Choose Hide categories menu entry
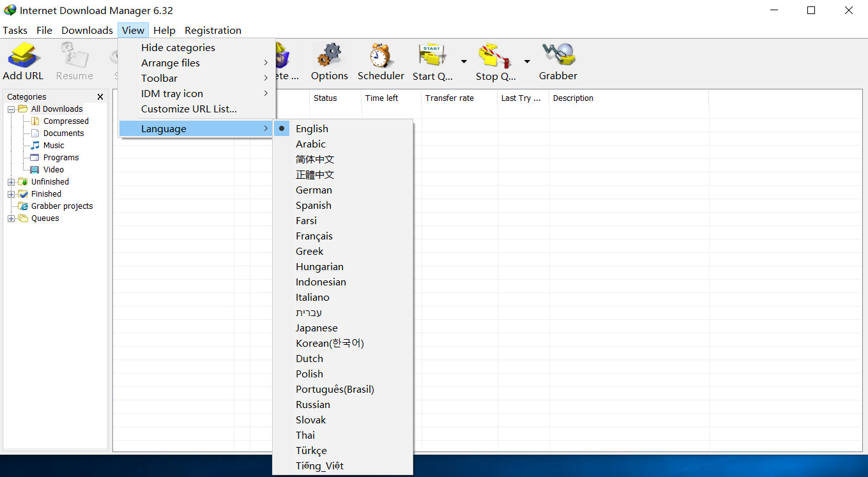Image resolution: width=868 pixels, height=477 pixels. (x=197, y=47)
